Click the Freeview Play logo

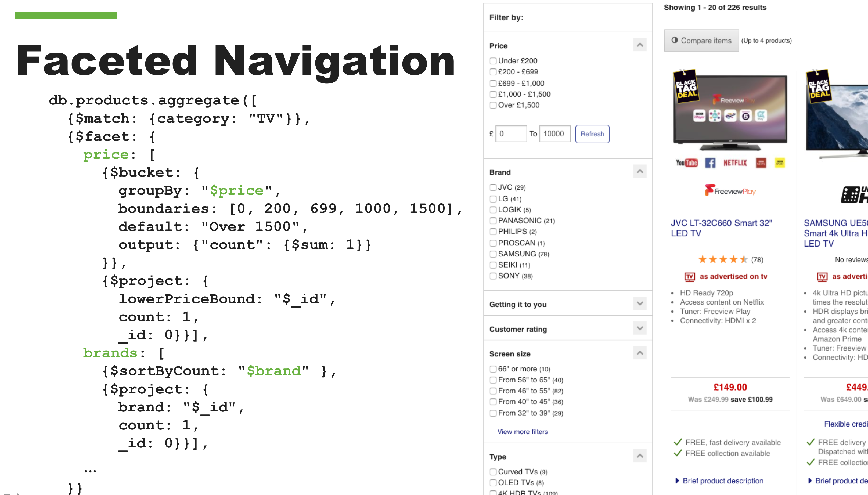tap(730, 191)
